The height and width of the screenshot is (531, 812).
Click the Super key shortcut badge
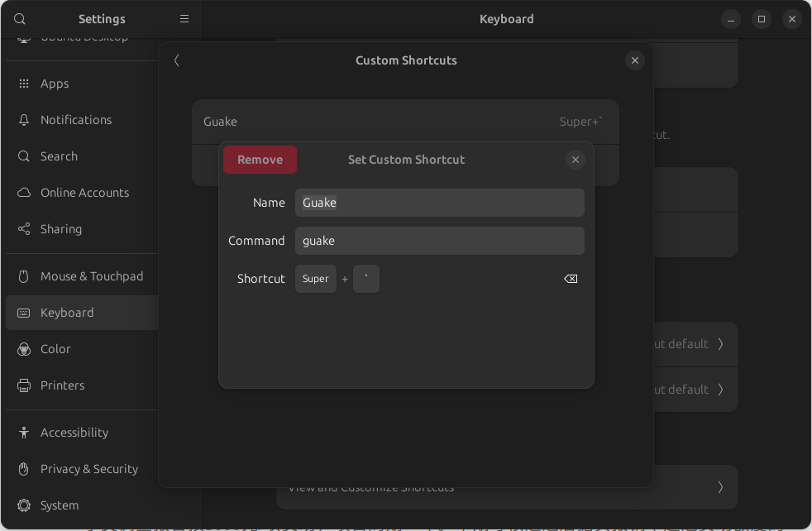pyautogui.click(x=315, y=279)
